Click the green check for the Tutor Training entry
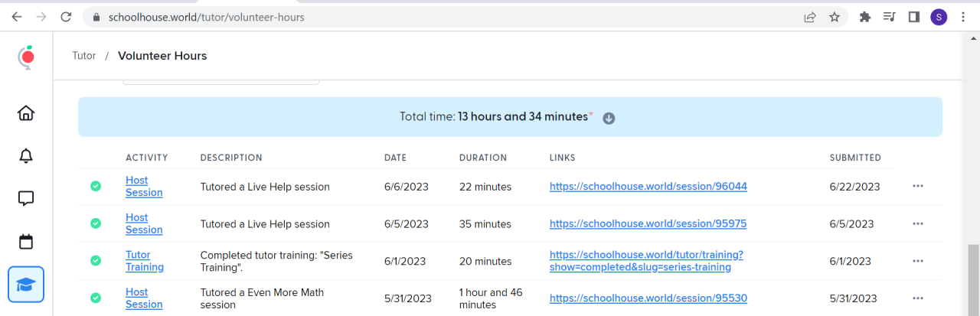980x316 pixels. 96,261
